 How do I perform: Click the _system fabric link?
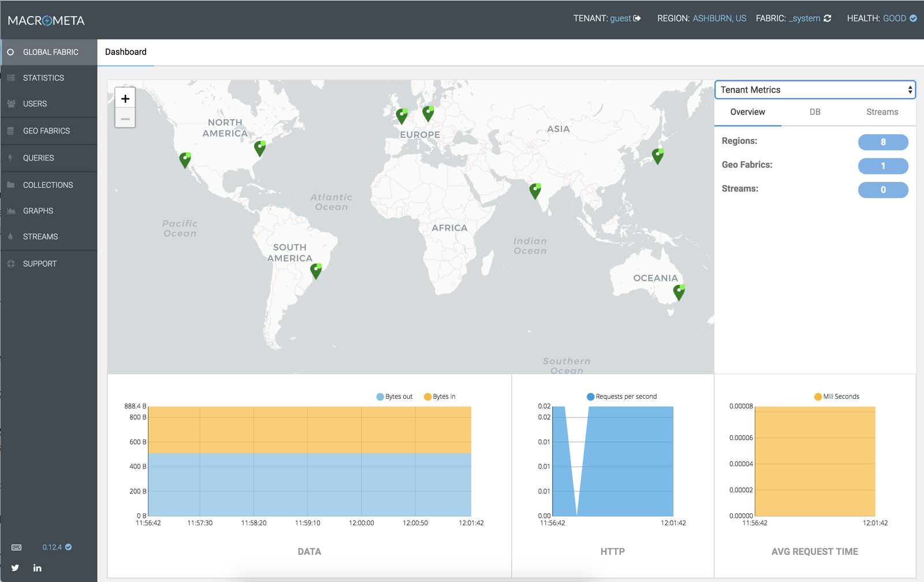(x=804, y=18)
